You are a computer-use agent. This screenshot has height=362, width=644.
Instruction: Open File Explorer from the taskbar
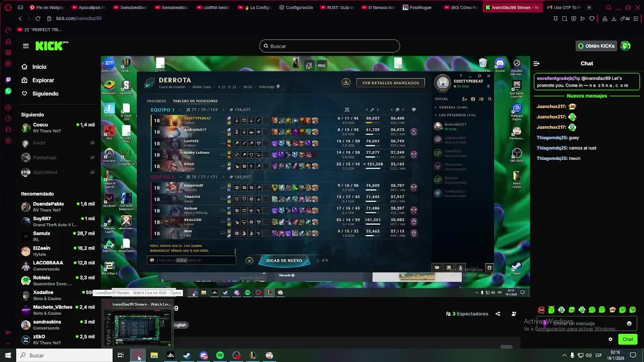point(154,355)
